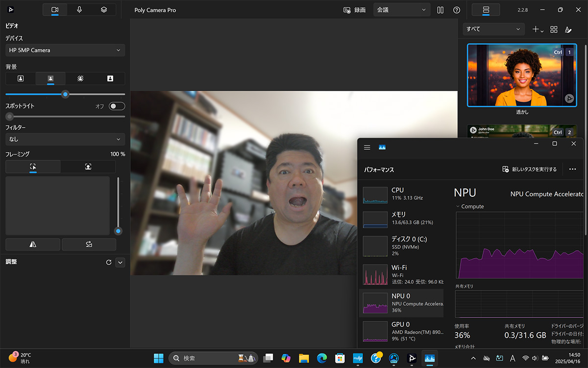588x368 pixels.
Task: Click the background blur intensity slider handle
Action: [65, 94]
